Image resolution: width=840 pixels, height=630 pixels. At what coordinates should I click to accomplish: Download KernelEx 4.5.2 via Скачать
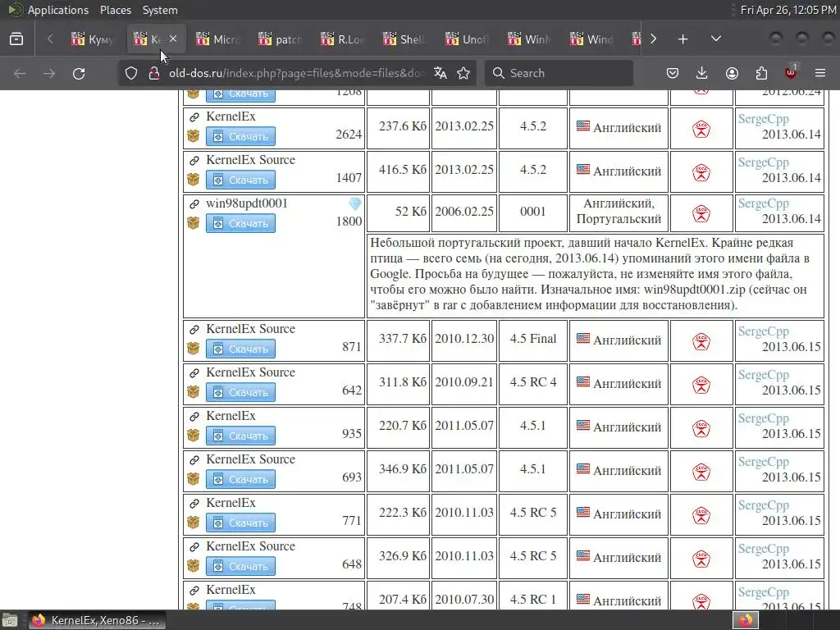240,137
